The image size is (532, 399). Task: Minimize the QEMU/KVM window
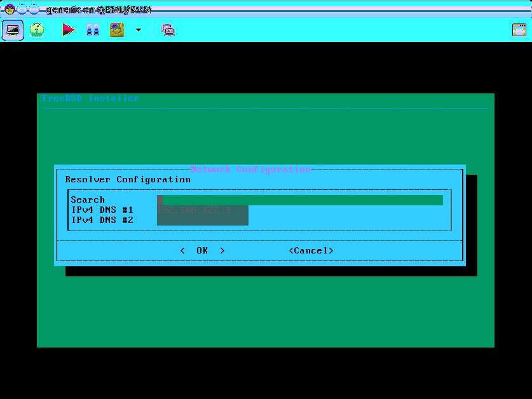coord(22,9)
